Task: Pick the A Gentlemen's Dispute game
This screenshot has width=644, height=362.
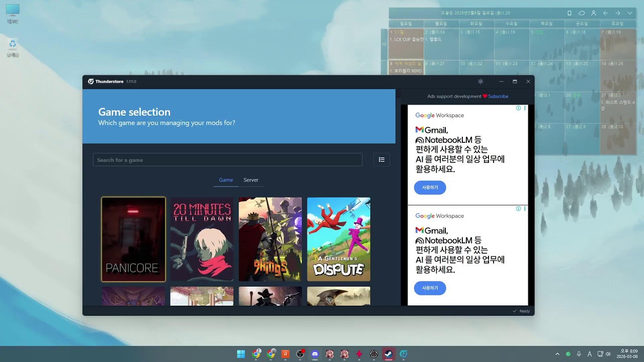Action: tap(339, 239)
